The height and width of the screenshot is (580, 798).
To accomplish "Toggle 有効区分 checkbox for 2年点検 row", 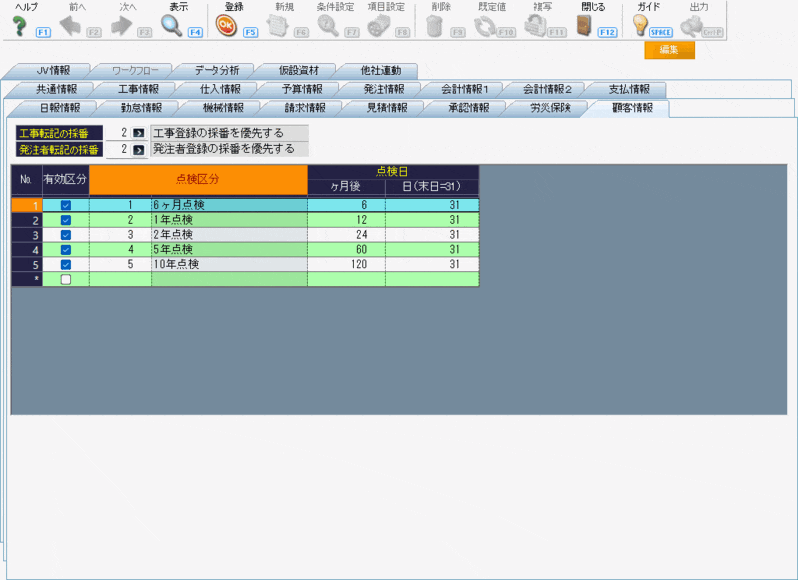I will click(66, 234).
